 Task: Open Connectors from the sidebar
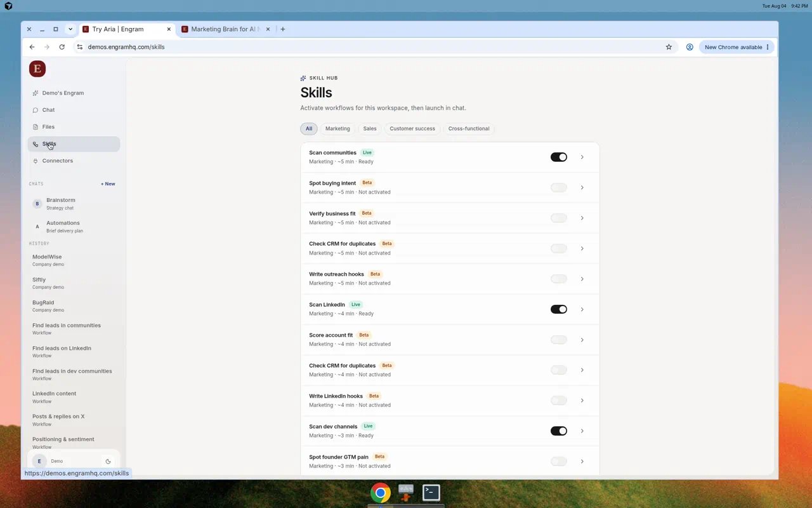pos(74,161)
